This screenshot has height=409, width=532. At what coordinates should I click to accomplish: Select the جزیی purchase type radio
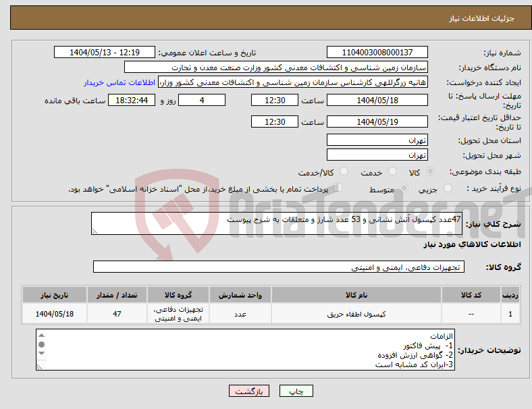point(448,188)
